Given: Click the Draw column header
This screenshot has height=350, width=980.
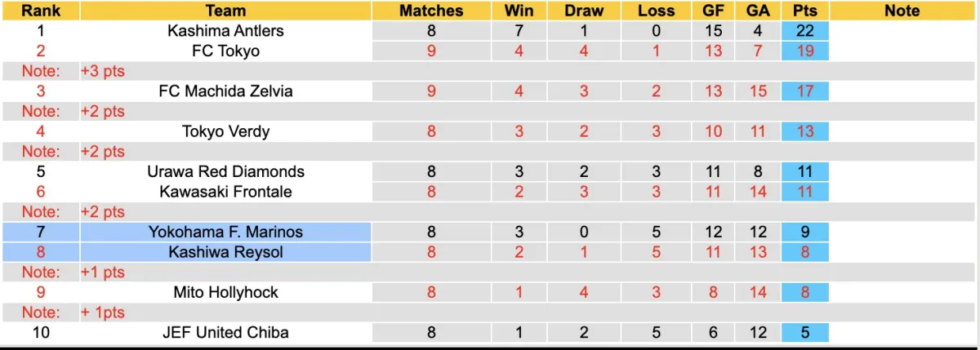Looking at the screenshot, I should (584, 11).
